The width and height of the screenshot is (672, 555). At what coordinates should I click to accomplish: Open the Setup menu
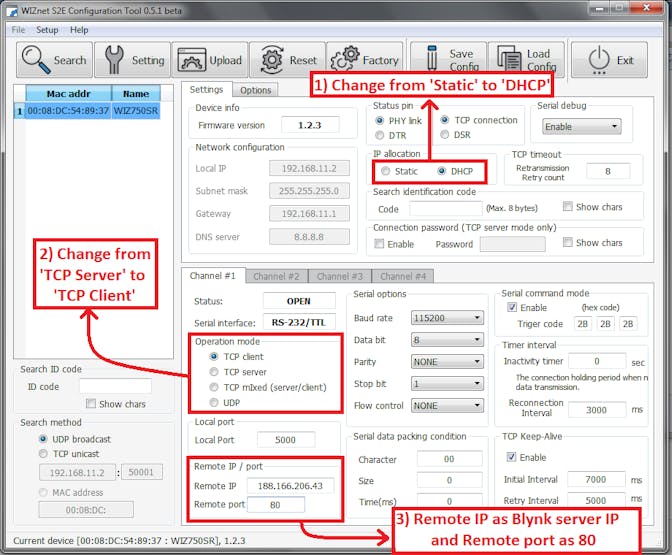coord(47,30)
